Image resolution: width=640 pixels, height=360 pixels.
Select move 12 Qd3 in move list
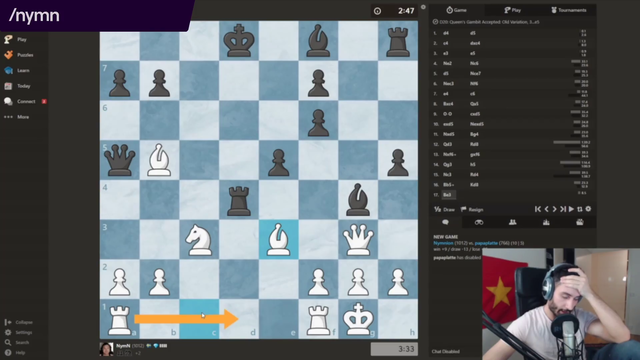click(448, 144)
